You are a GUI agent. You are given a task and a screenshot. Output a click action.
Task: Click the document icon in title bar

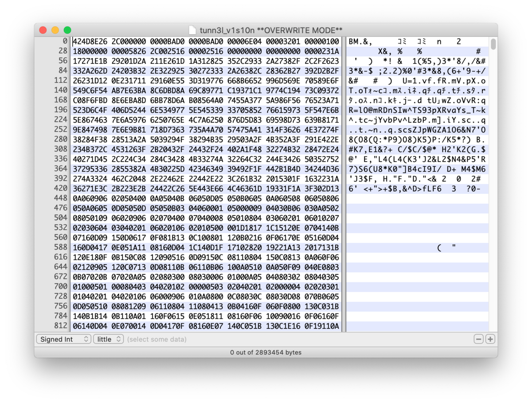click(x=192, y=30)
